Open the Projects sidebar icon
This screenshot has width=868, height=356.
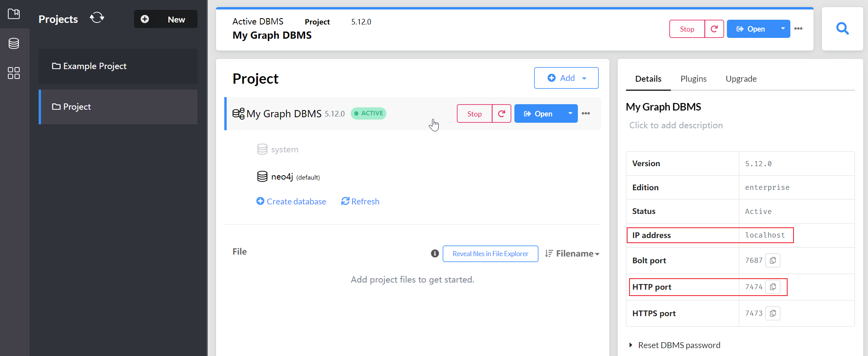(x=14, y=14)
